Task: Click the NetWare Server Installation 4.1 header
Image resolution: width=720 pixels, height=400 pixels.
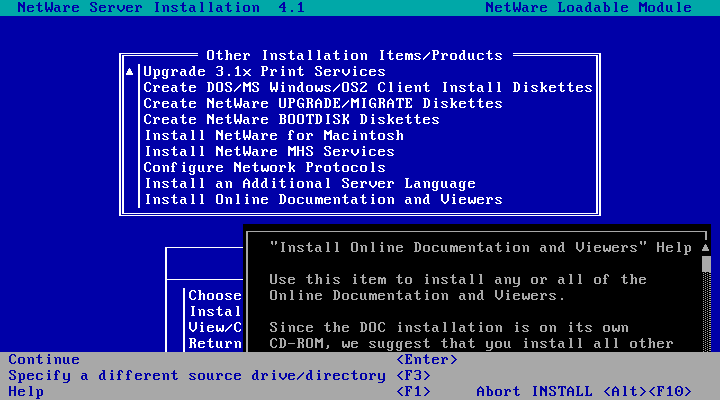Action: [161, 8]
